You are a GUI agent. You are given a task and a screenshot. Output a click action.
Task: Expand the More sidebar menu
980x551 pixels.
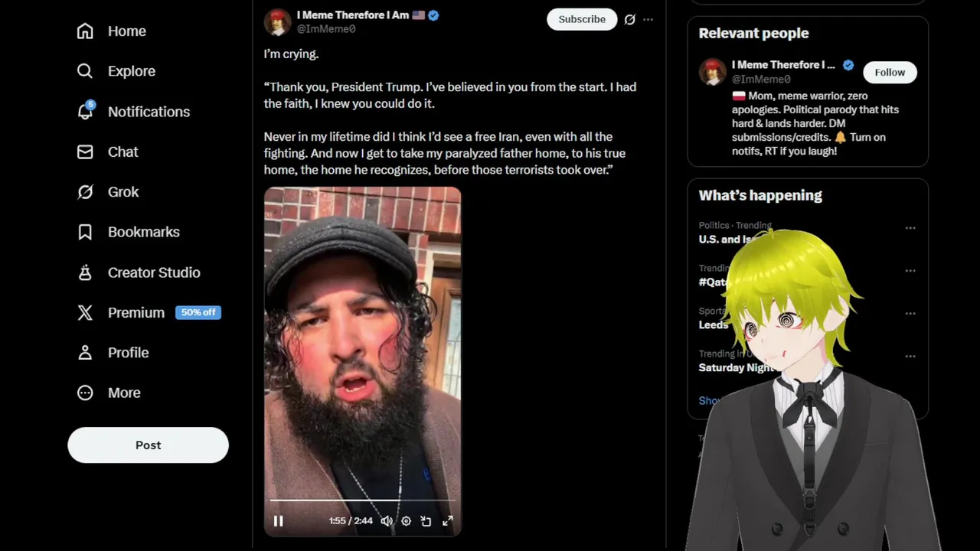[x=109, y=393]
